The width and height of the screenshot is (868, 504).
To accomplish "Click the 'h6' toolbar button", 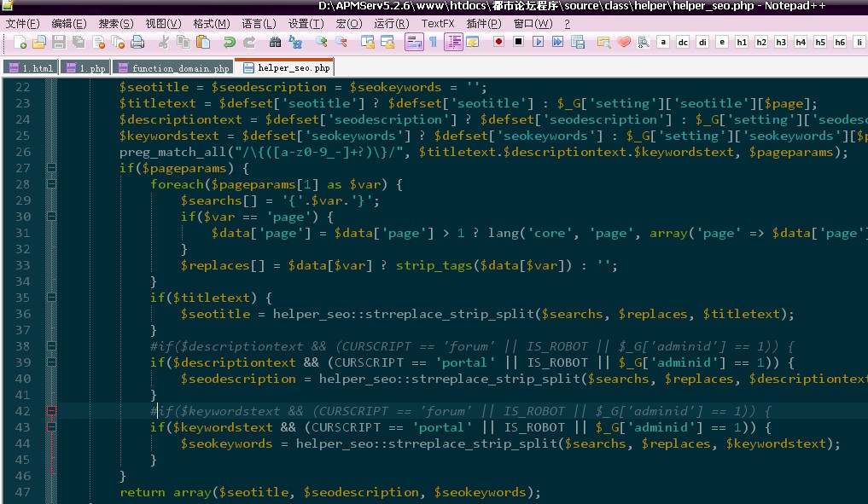I will [x=840, y=42].
